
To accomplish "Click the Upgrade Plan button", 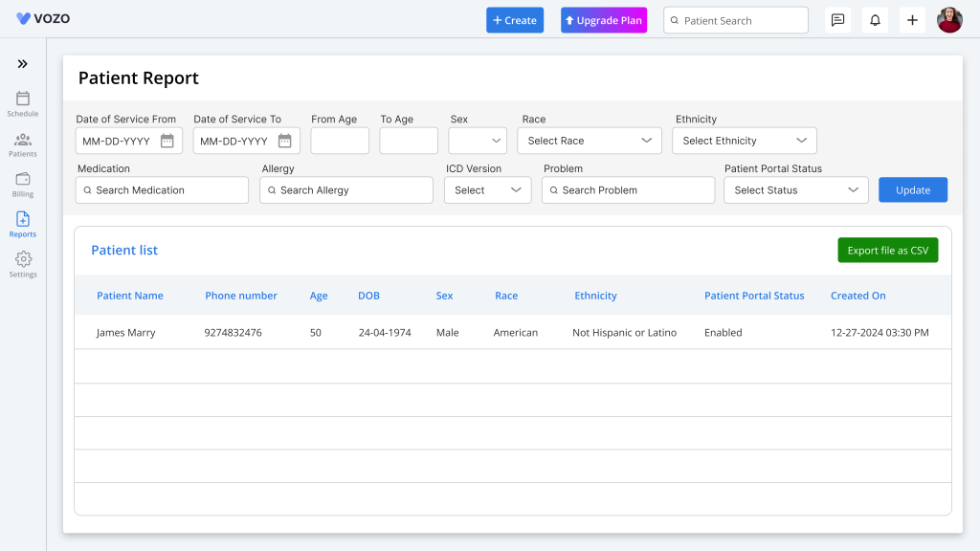I will (x=604, y=20).
